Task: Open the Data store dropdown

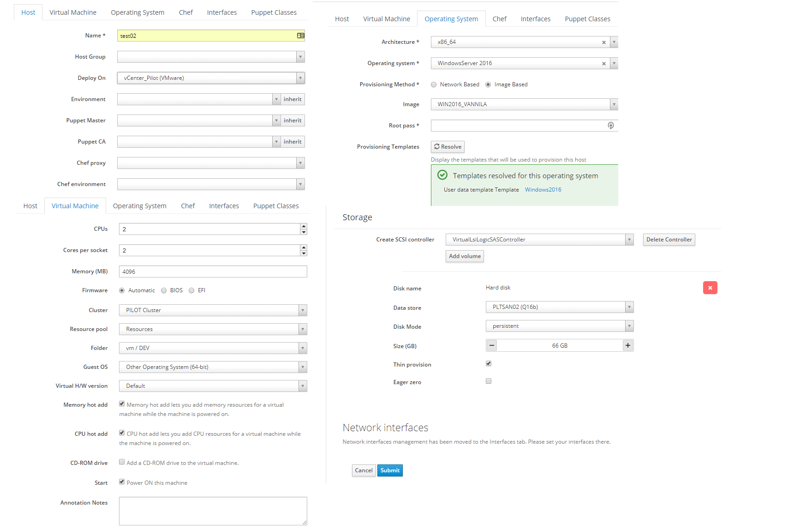Action: pyautogui.click(x=560, y=307)
